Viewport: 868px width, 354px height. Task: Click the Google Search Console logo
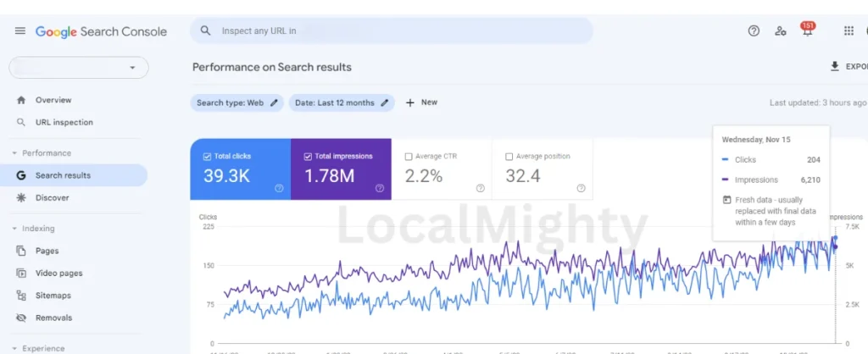pos(102,31)
